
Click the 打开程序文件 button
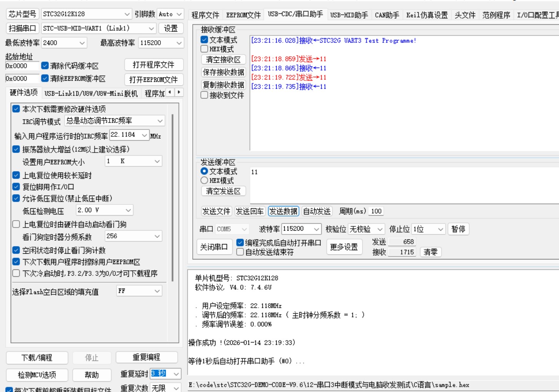coord(154,65)
